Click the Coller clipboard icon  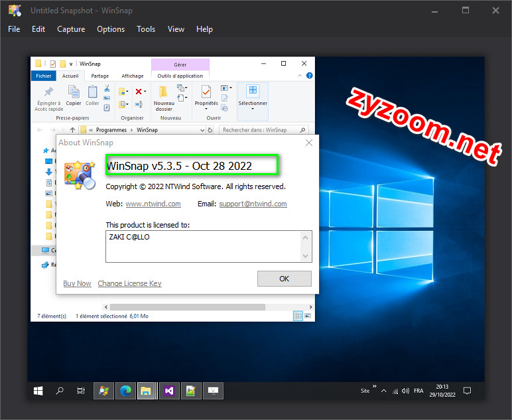pos(92,92)
